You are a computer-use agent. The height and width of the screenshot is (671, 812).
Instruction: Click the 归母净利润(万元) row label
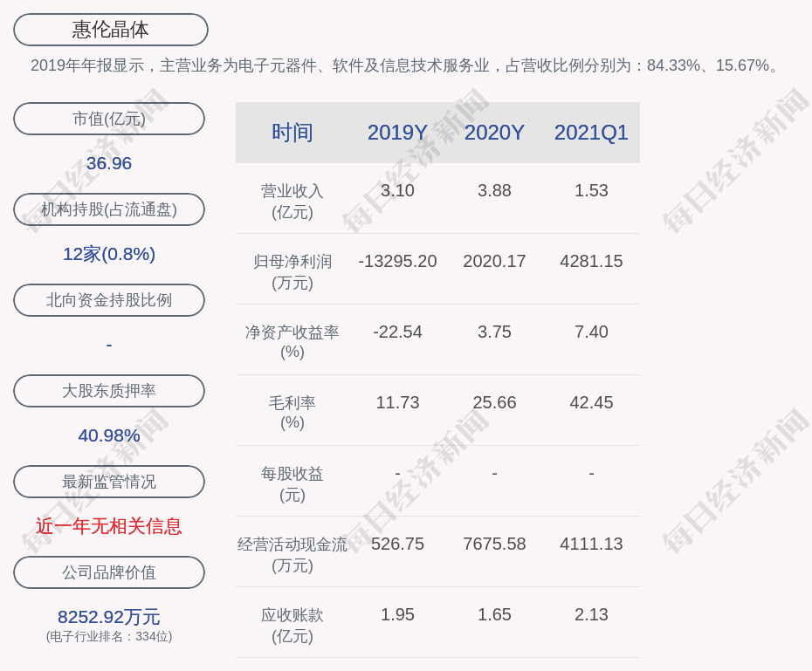292,272
